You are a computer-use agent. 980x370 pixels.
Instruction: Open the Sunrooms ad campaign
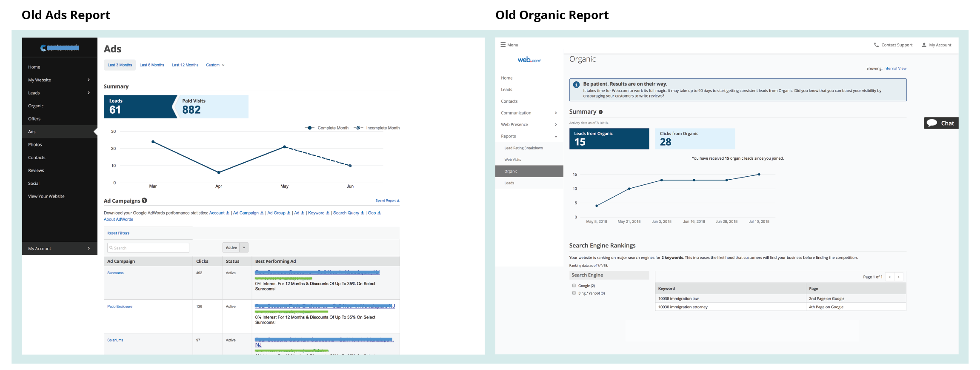[x=115, y=273]
